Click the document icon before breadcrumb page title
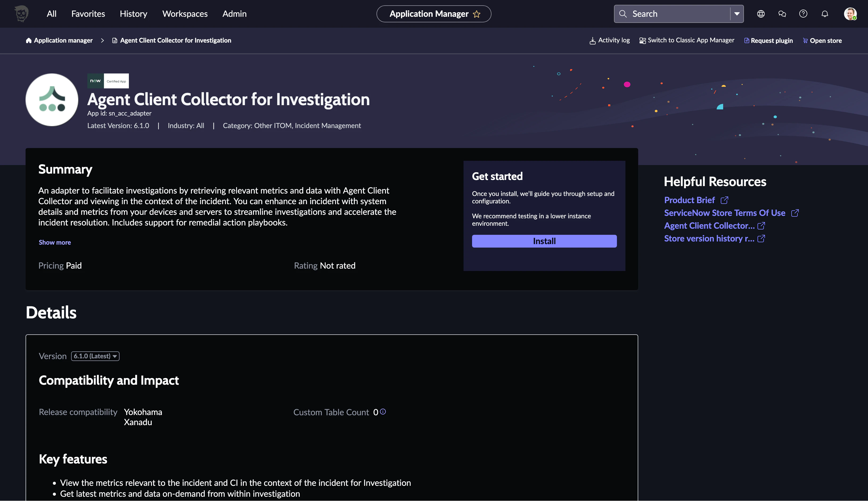 point(114,41)
